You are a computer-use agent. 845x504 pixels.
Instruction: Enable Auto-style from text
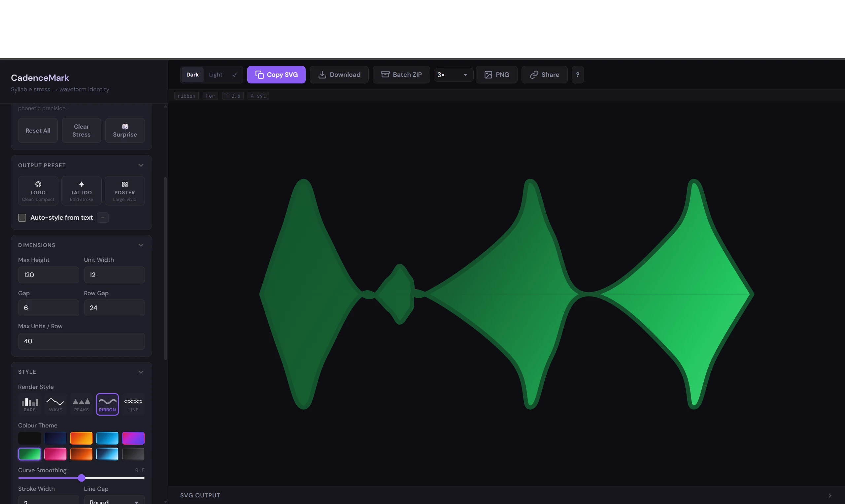pyautogui.click(x=22, y=217)
